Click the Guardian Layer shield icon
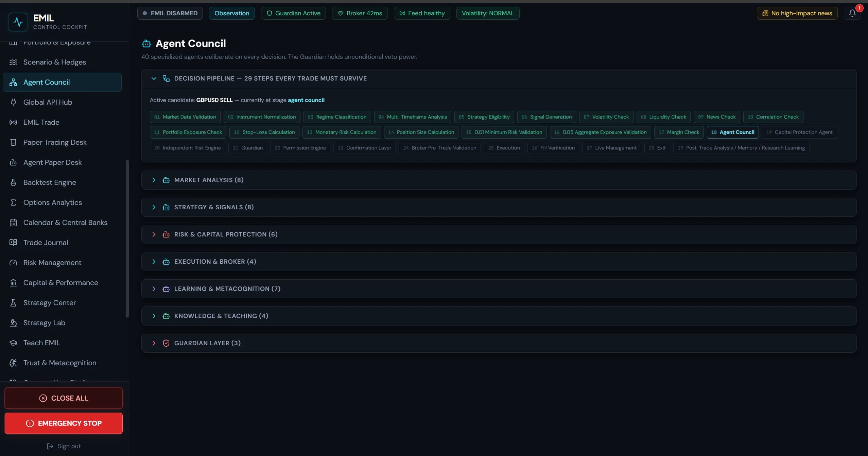This screenshot has width=868, height=456. click(166, 343)
